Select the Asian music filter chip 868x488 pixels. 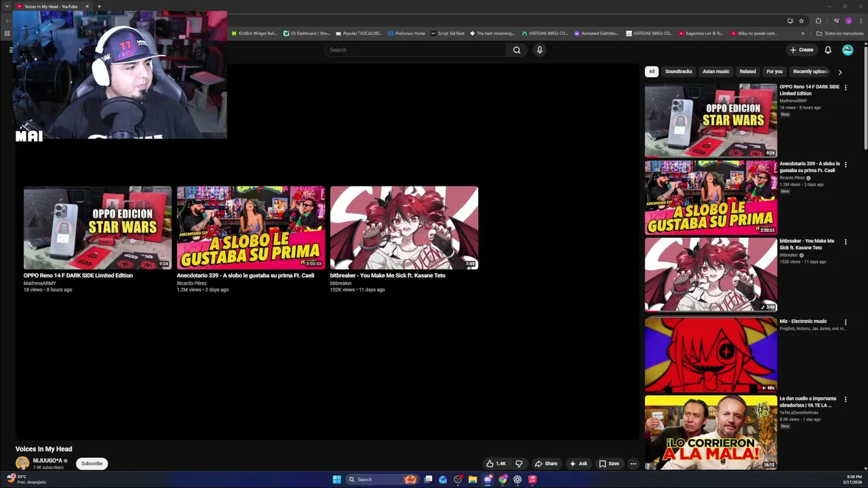(x=715, y=71)
